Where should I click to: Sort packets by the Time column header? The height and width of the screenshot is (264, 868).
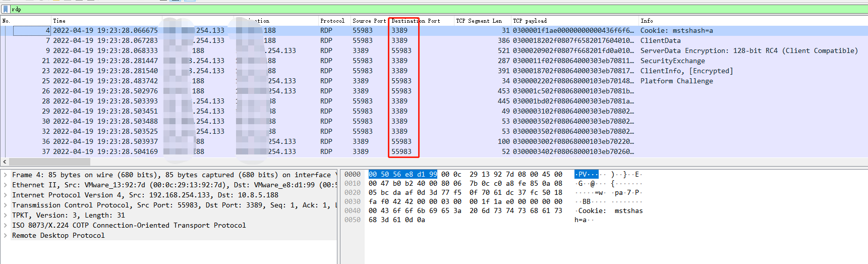pyautogui.click(x=60, y=21)
